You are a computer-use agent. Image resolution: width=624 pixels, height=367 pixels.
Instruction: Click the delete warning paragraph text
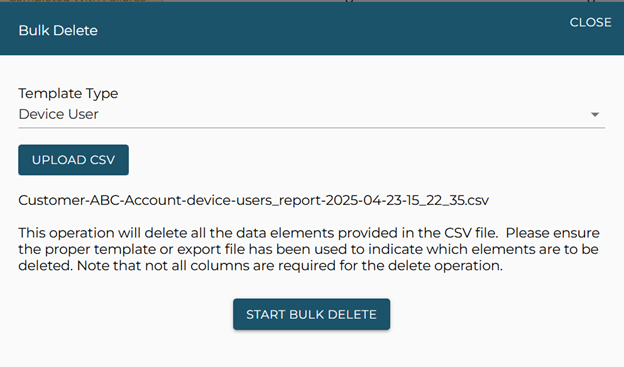(x=309, y=249)
